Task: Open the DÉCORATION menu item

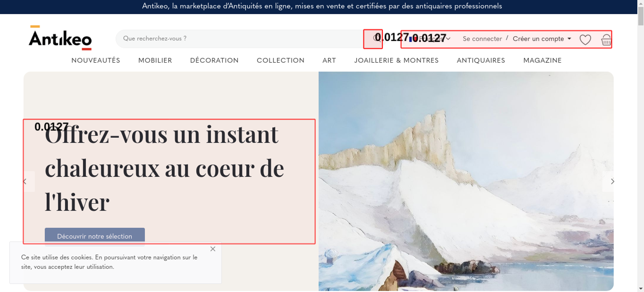Action: 214,60
